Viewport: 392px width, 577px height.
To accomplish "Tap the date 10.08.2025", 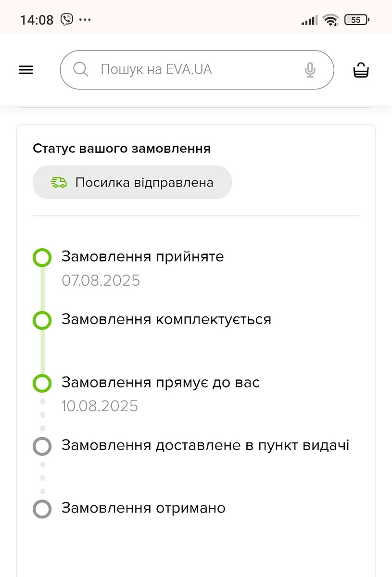I will pyautogui.click(x=100, y=406).
